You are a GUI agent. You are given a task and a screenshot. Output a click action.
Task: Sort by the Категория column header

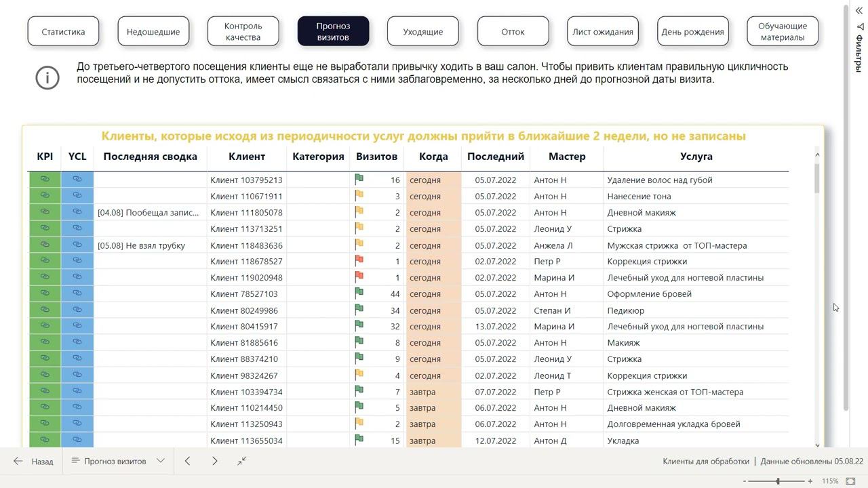319,157
